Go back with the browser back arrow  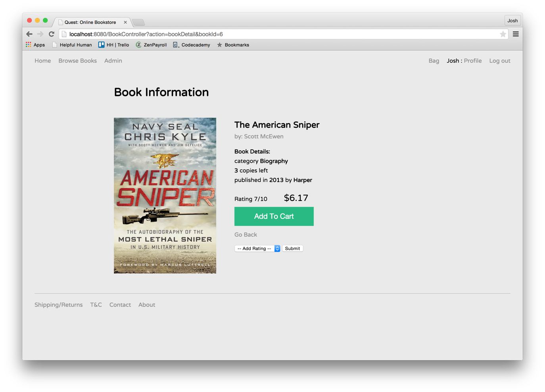click(29, 34)
